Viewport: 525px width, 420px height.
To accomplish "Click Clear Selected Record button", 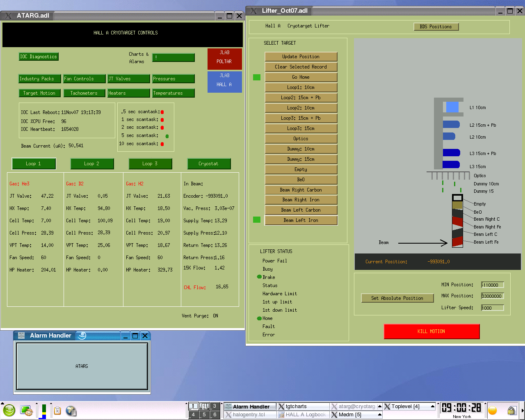I will pyautogui.click(x=301, y=67).
